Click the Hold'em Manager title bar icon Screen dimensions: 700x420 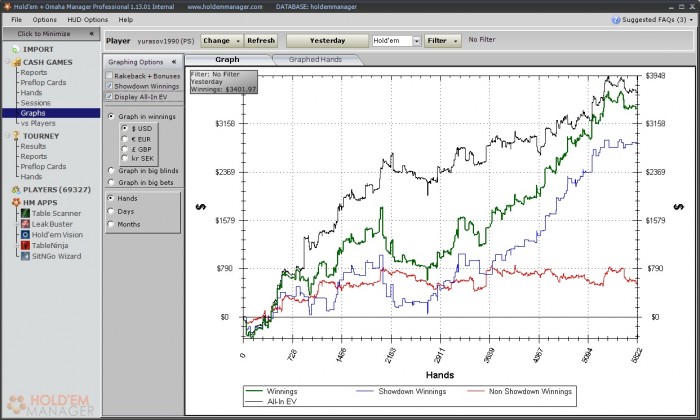pyautogui.click(x=7, y=6)
